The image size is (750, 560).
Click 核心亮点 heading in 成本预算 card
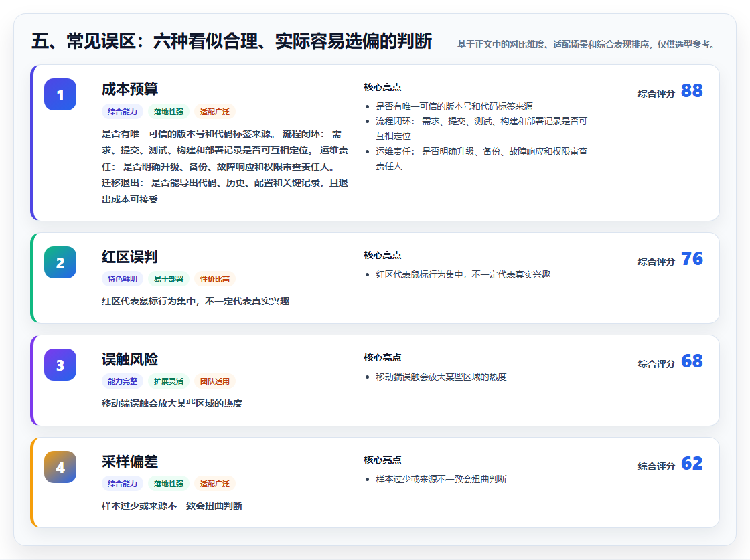click(382, 87)
